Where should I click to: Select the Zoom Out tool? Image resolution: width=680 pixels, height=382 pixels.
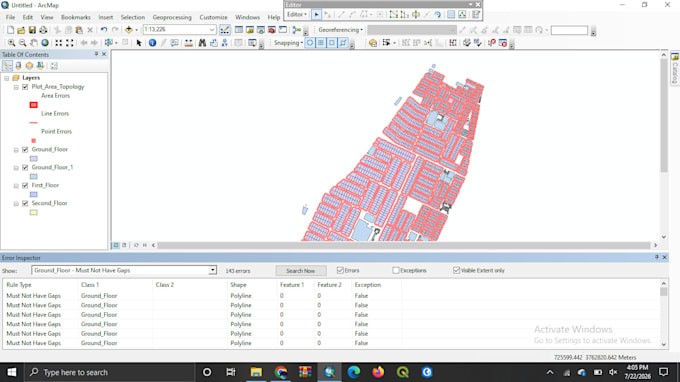22,43
